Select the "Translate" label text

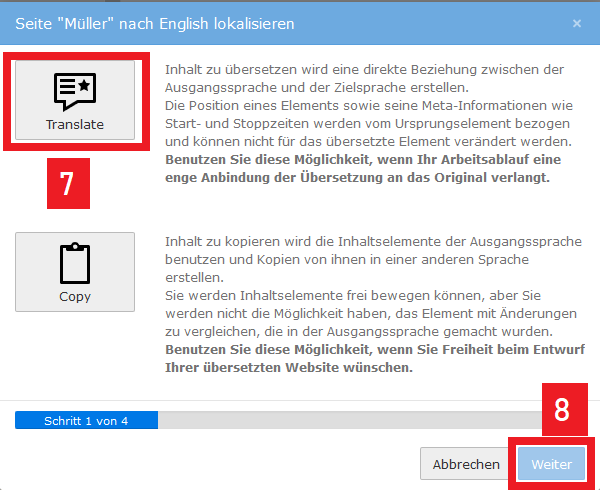(x=75, y=125)
